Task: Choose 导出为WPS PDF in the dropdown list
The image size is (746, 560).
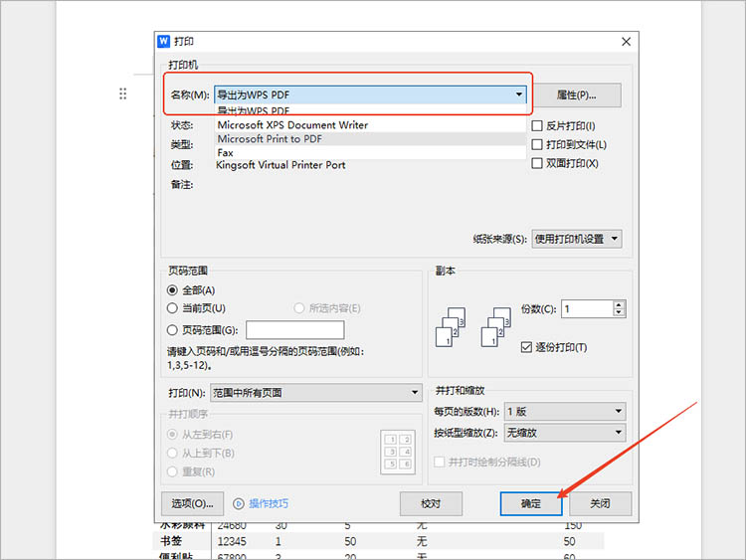Action: [370, 111]
